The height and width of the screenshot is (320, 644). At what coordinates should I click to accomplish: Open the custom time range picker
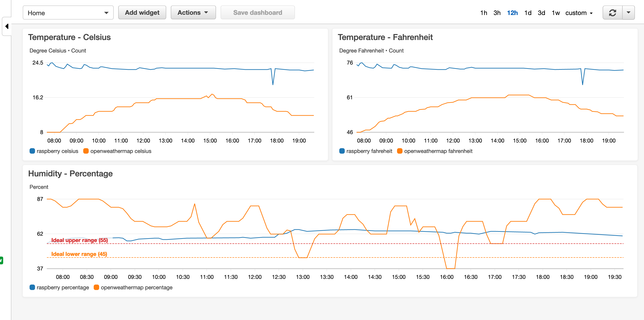click(x=579, y=13)
